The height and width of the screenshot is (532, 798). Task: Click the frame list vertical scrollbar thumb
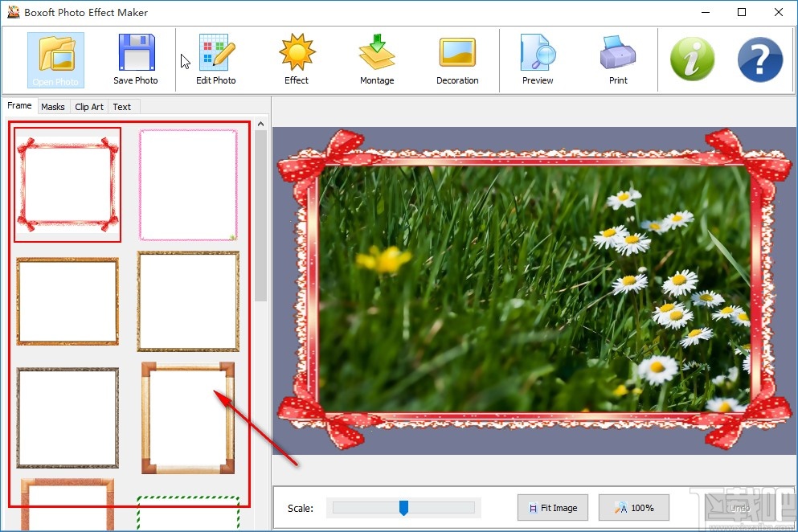tap(260, 216)
